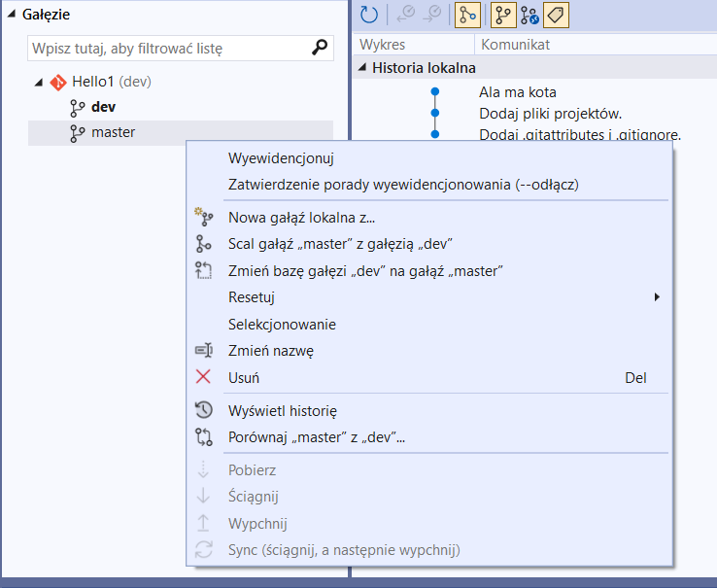Collapse the Gałęzie panel section

tap(12, 16)
